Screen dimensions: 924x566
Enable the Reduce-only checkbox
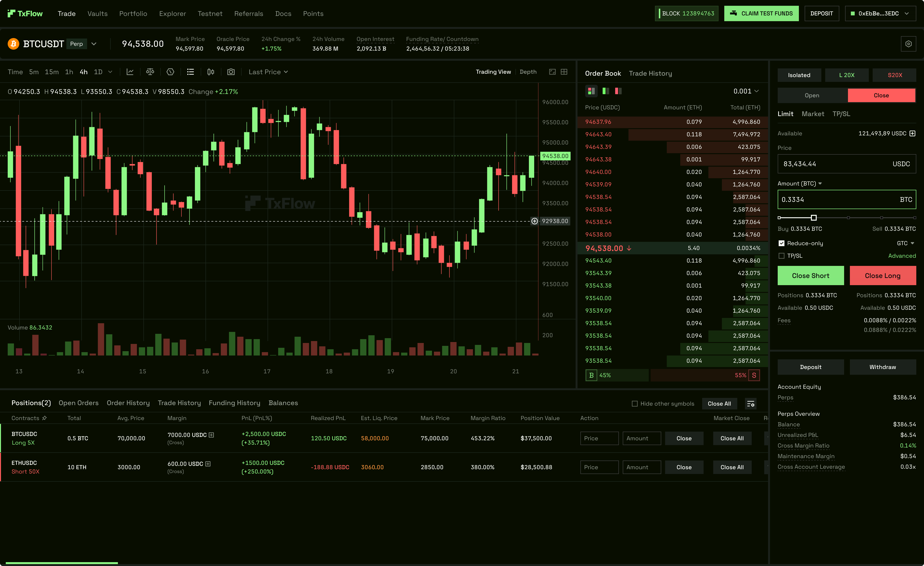click(782, 243)
